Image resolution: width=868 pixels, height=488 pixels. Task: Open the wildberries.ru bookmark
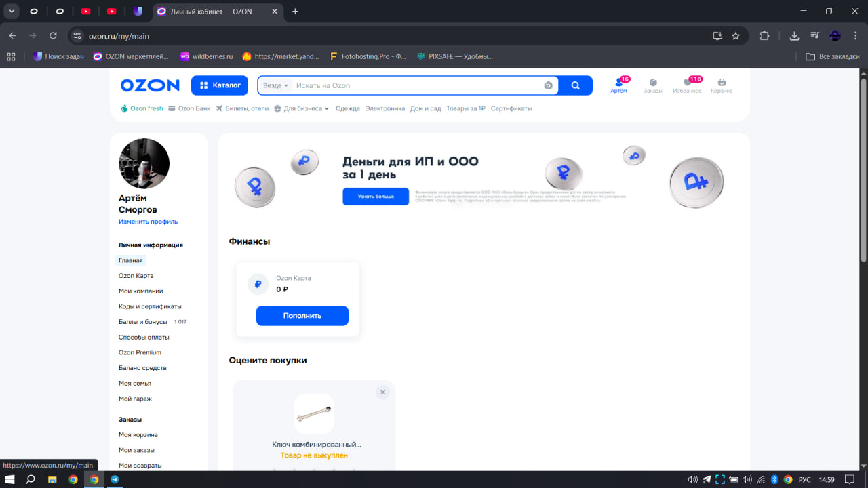point(206,56)
